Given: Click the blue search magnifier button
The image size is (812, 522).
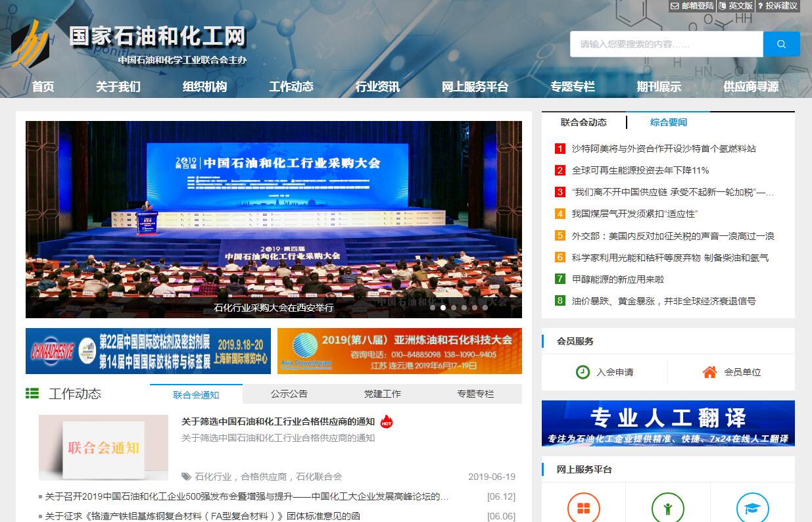Looking at the screenshot, I should point(781,44).
